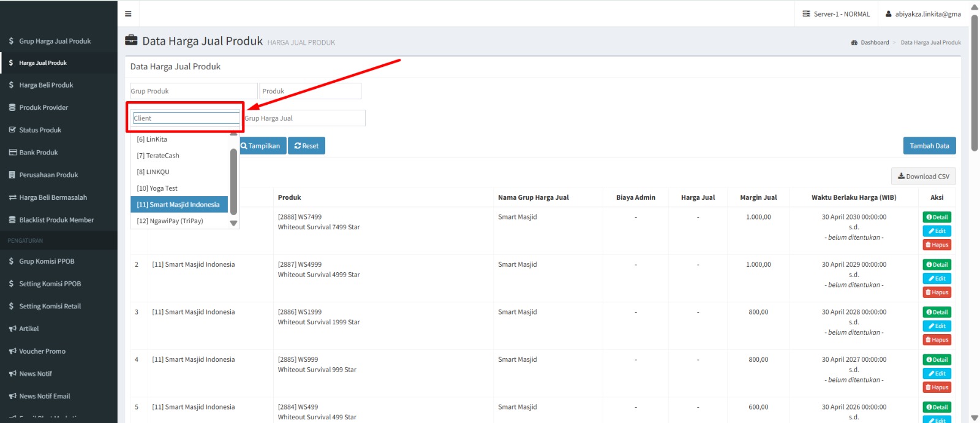Select [12] NgawiPay (TriPay) option
The image size is (980, 423).
tap(170, 221)
